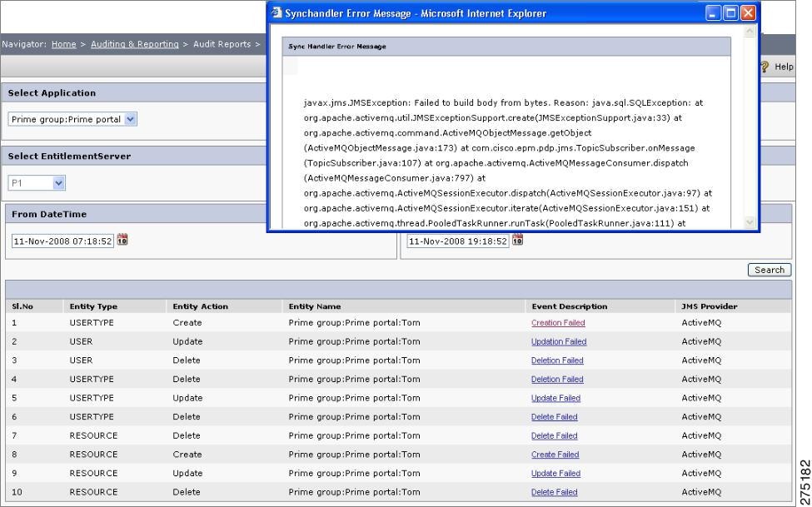Image resolution: width=812 pixels, height=507 pixels.
Task: Click the Entity Name cell in row 4
Action: 354,379
